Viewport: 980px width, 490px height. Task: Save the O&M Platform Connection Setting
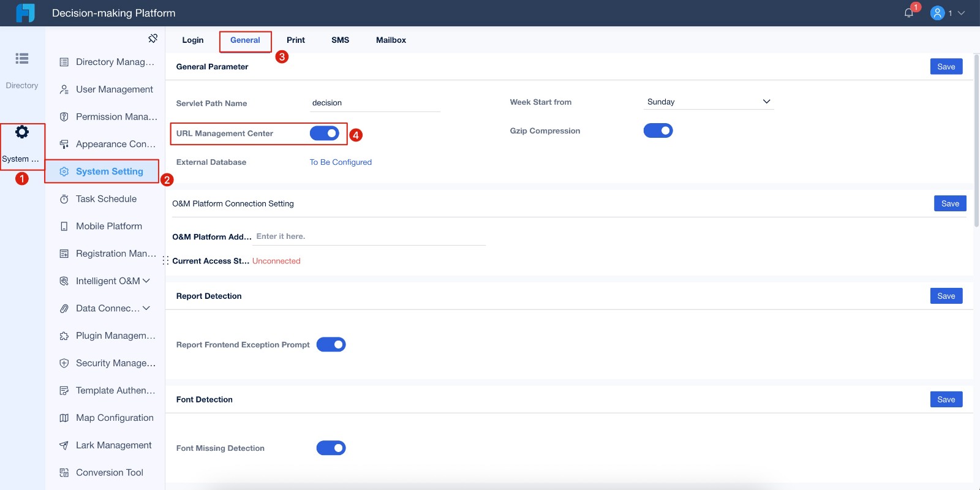(950, 203)
